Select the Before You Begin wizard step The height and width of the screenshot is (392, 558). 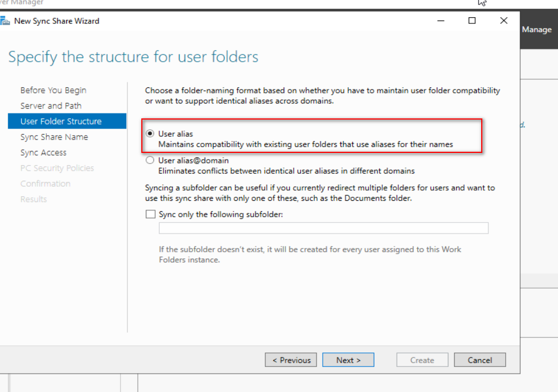coord(53,90)
